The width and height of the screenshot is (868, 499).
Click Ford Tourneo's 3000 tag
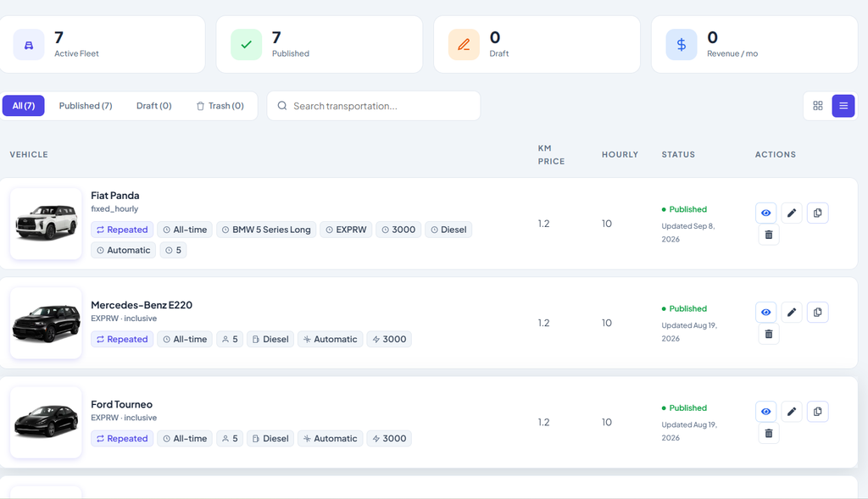[389, 439]
